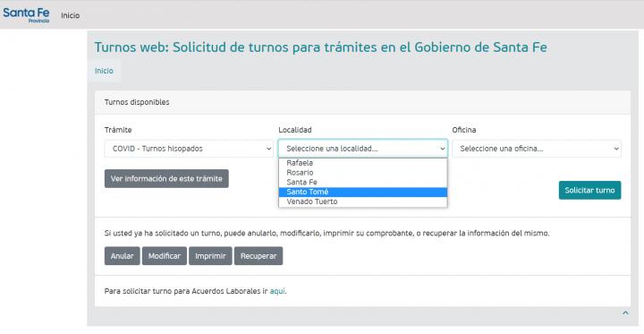This screenshot has height=334, width=644.
Task: Open the Trámite dropdown showing COVID - Turnos hisopados
Action: coord(189,149)
